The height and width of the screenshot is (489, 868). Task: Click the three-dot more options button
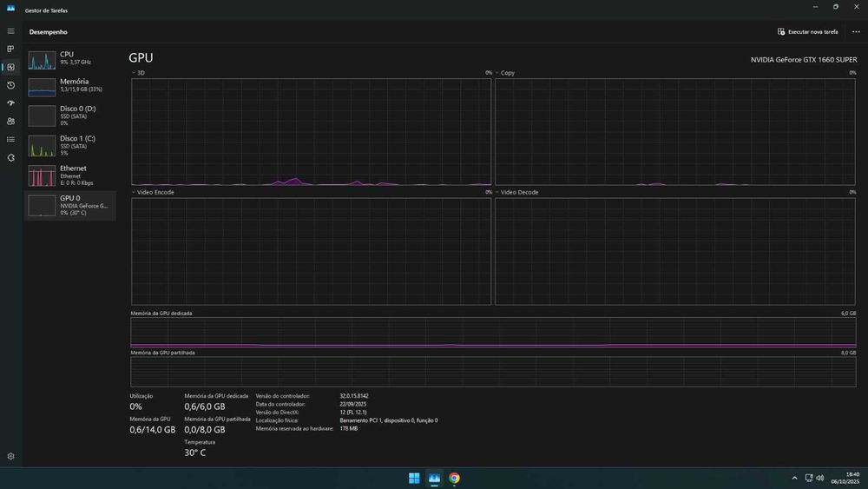(x=856, y=31)
